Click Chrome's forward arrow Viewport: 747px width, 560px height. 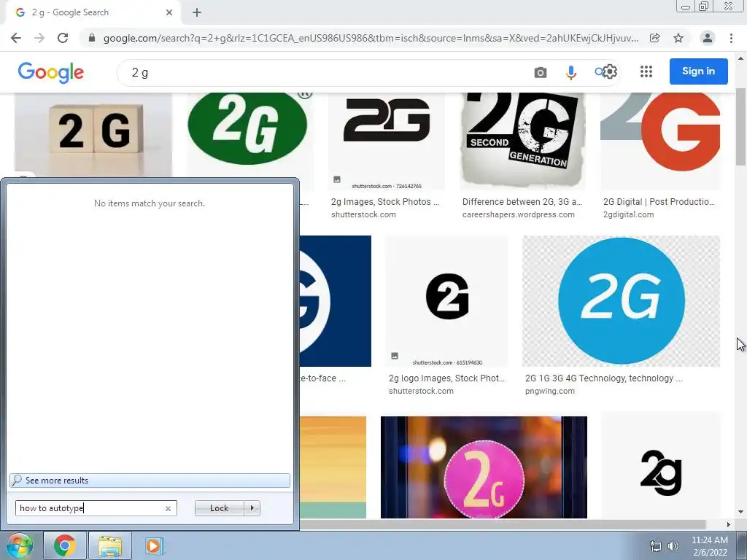point(39,38)
